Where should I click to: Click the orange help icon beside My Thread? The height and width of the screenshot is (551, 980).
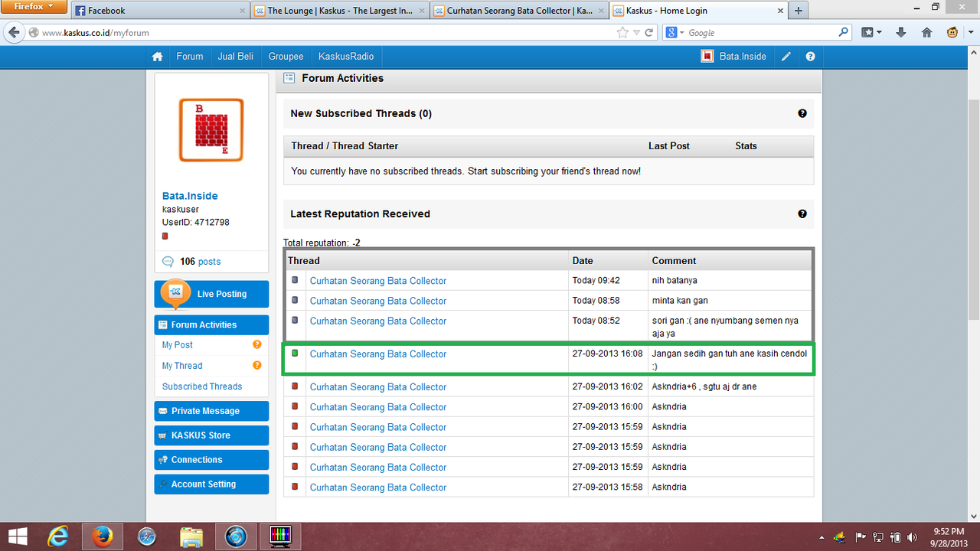tap(257, 366)
